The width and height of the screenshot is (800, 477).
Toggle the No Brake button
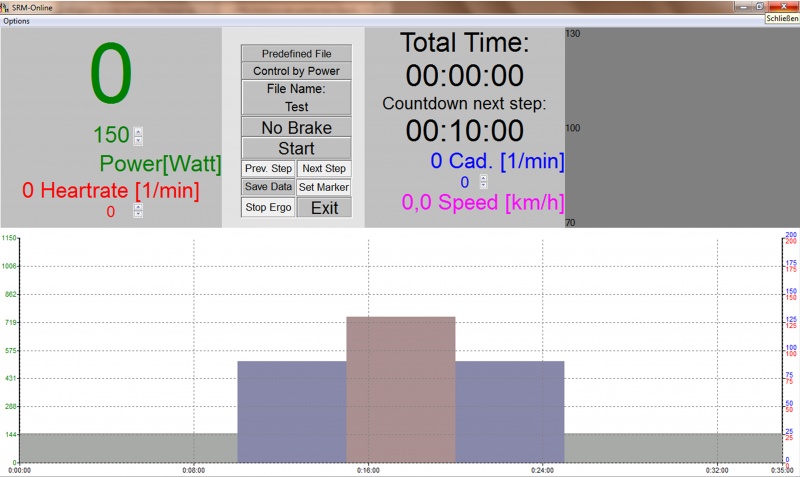point(296,127)
